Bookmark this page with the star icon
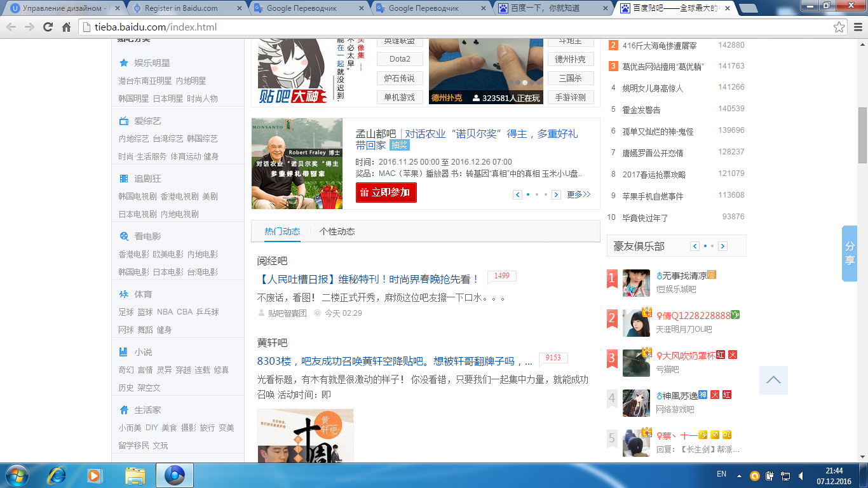The height and width of the screenshot is (488, 868). pos(839,27)
